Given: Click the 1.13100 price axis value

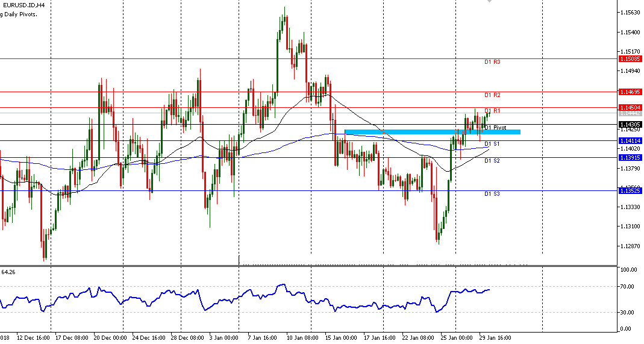Looking at the screenshot, I should [x=631, y=226].
